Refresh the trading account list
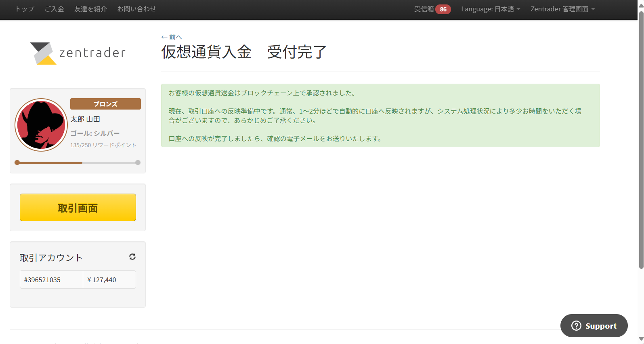 [132, 257]
